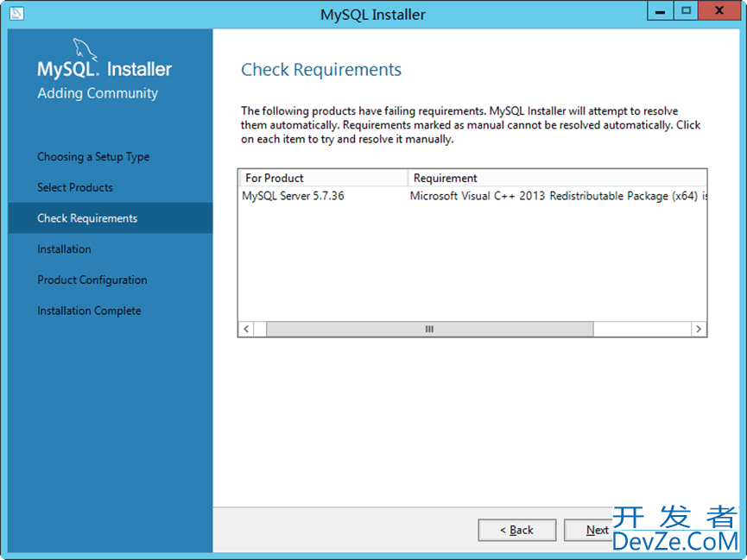Close the MySQL Installer window
This screenshot has height=560, width=747.
coord(719,10)
